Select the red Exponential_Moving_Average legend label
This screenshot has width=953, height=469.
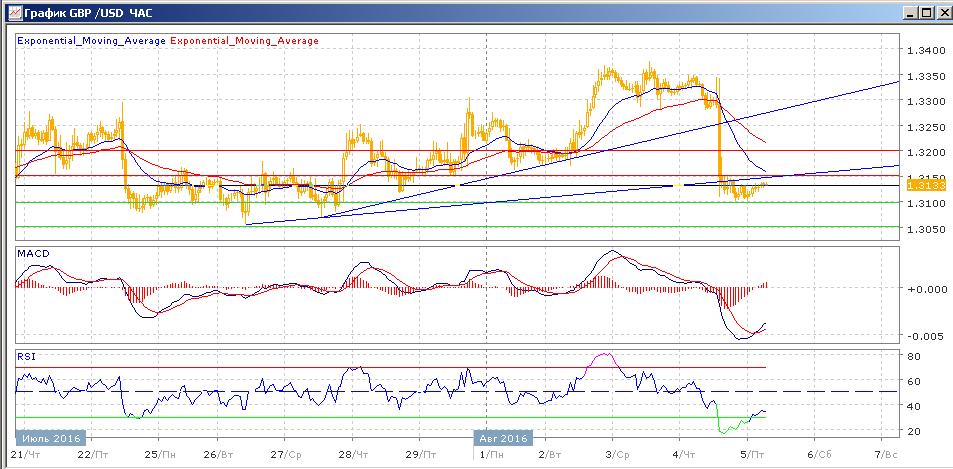[x=246, y=41]
